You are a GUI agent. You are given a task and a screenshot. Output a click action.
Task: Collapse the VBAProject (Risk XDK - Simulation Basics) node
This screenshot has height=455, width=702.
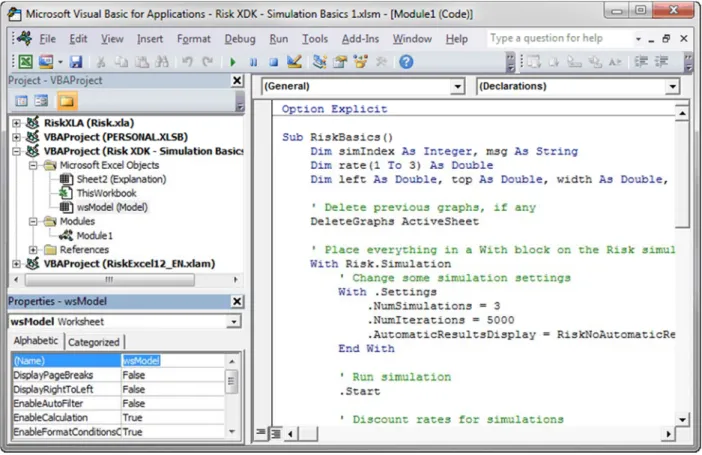(x=16, y=151)
